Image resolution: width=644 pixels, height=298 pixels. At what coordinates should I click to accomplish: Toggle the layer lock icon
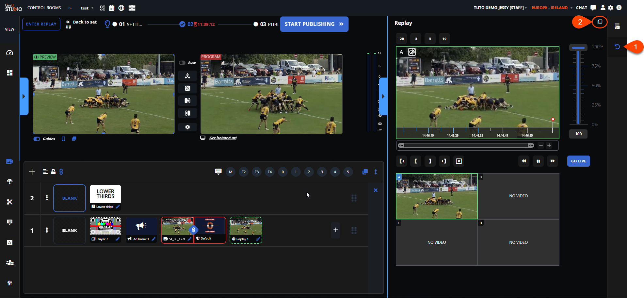(x=53, y=172)
